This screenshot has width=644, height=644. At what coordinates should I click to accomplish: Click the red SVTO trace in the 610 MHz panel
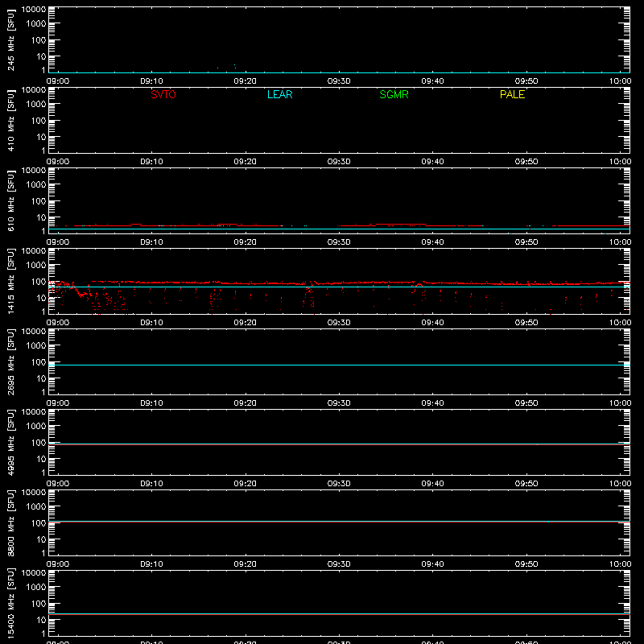339,225
